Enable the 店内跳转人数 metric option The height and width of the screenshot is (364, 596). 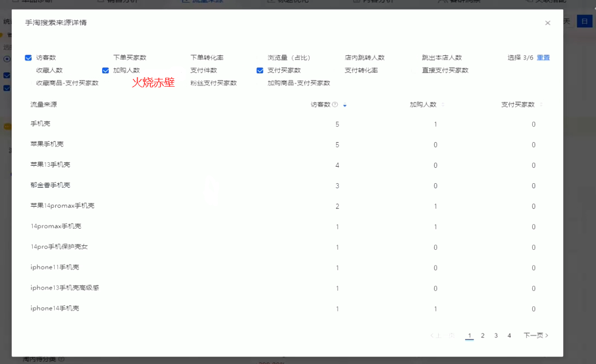364,57
